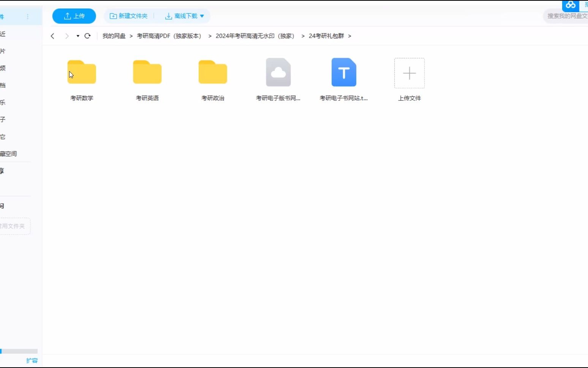Click the 考研政治 folder name label
The image size is (588, 368).
[213, 98]
